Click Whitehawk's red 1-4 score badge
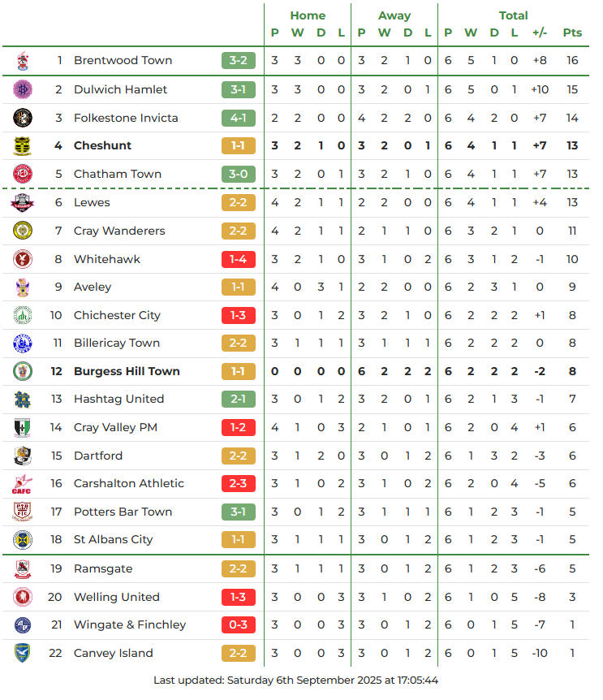Viewport: 603px width, 700px height. [x=239, y=259]
